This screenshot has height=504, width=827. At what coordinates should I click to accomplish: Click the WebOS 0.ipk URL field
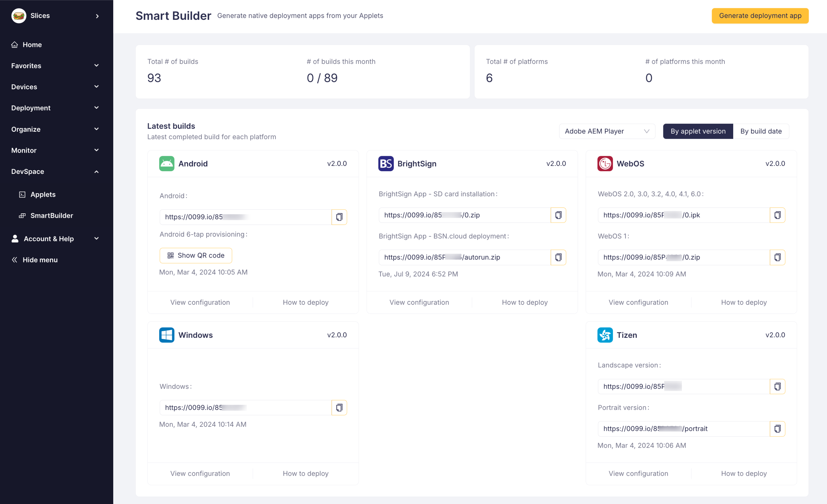[684, 215]
